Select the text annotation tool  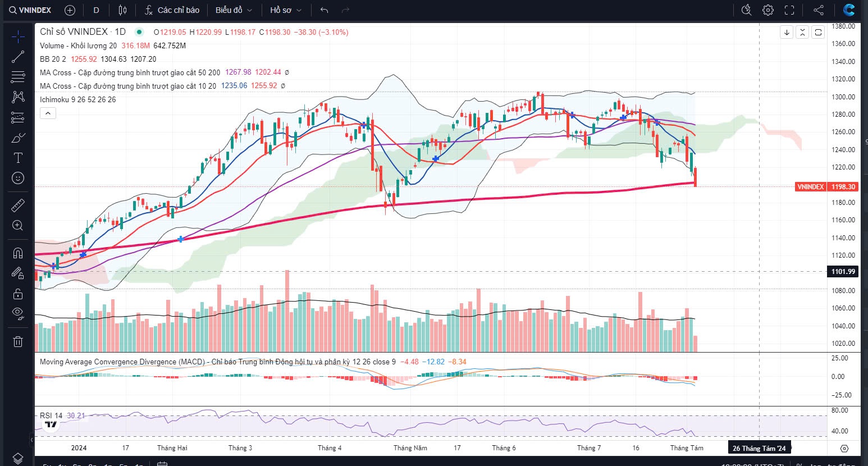click(x=18, y=158)
